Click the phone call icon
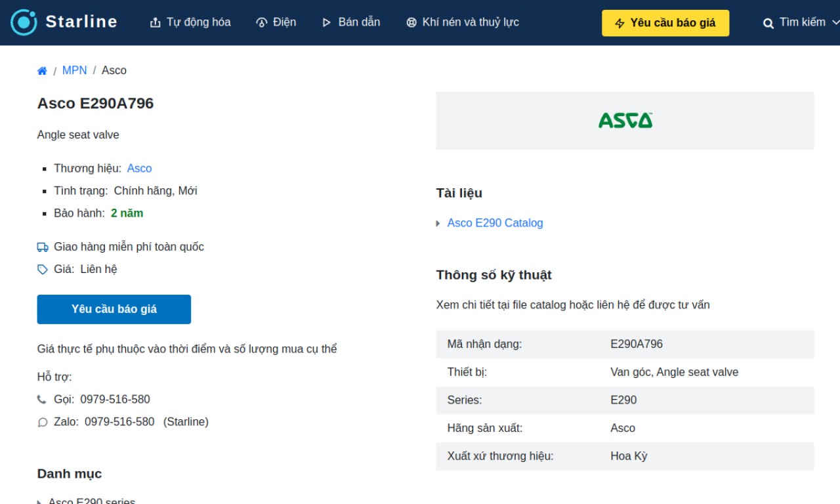The image size is (840, 504). 42,400
